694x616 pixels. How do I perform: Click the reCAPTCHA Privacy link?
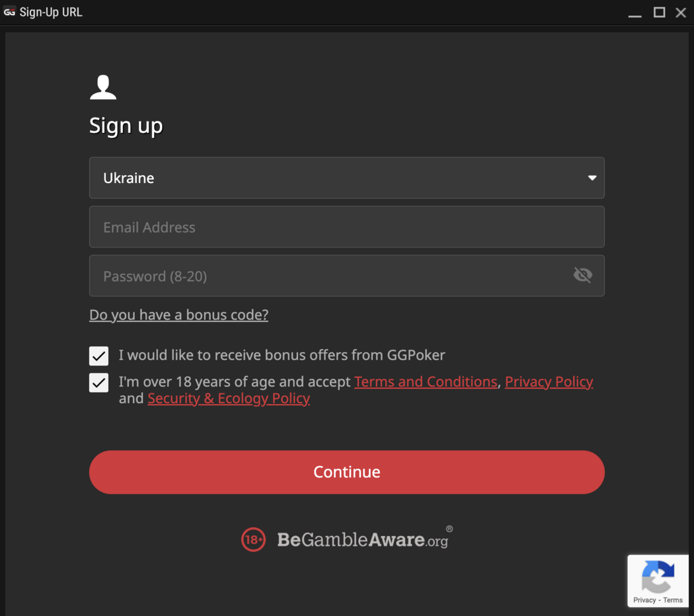pyautogui.click(x=644, y=600)
